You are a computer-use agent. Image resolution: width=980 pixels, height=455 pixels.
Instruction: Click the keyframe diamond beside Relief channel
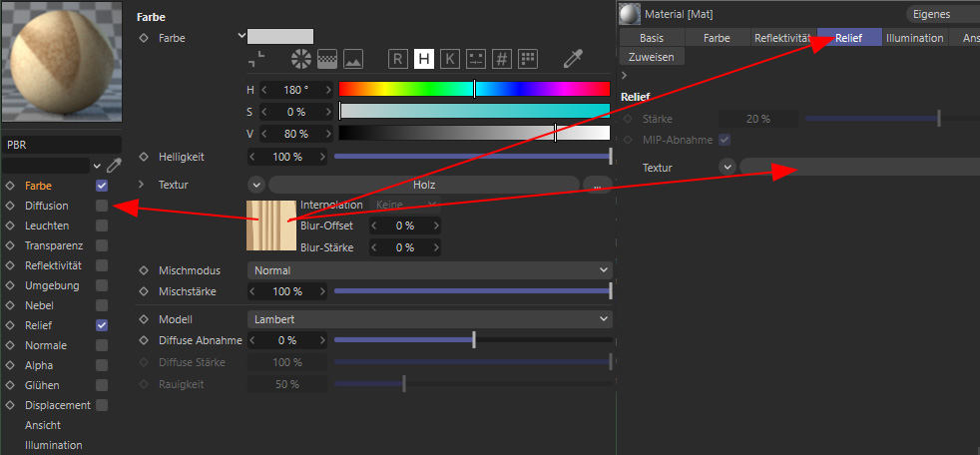coord(9,325)
